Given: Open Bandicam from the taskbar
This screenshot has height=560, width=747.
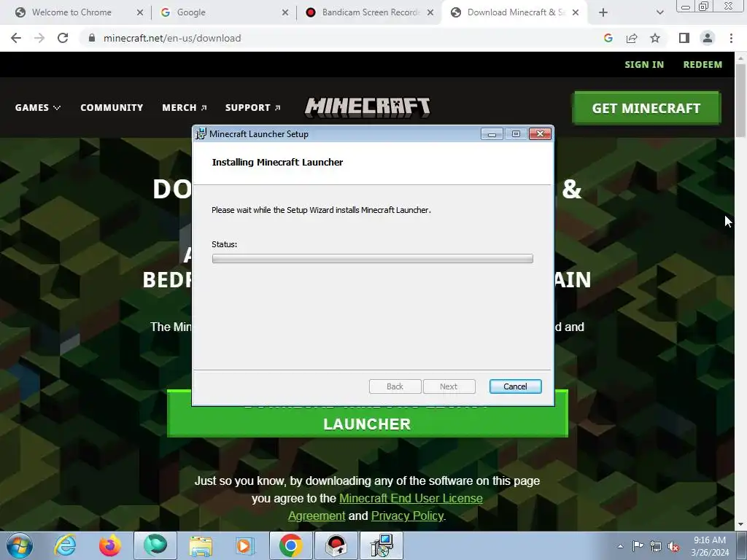Looking at the screenshot, I should 336,545.
